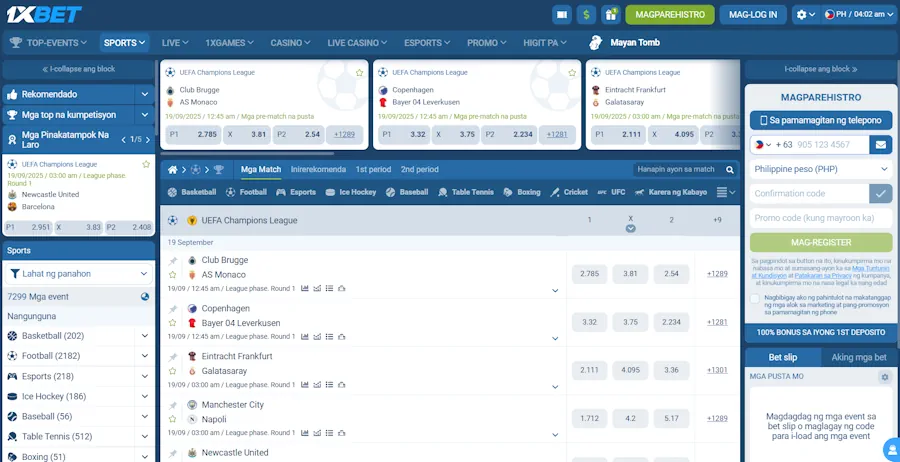Select Karera ng Kabayo sport filter
This screenshot has height=462, width=900.
click(671, 192)
